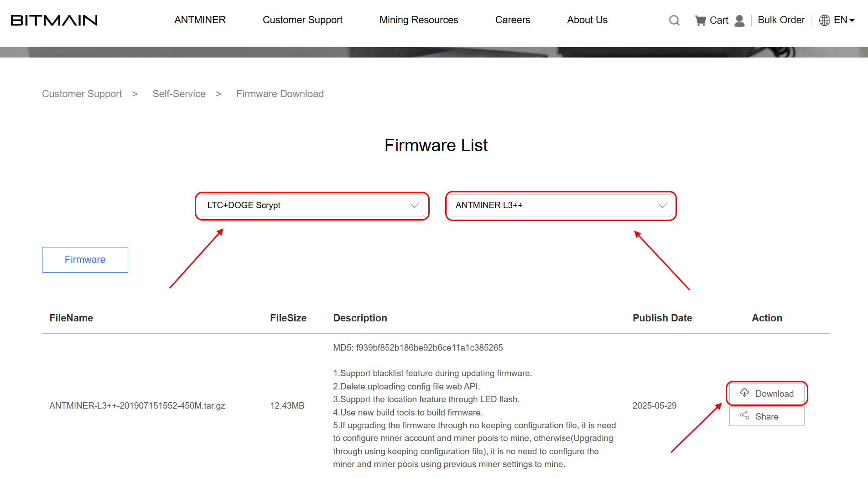The width and height of the screenshot is (868, 478).
Task: Navigate to Self-Service breadcrumb
Action: click(x=179, y=94)
